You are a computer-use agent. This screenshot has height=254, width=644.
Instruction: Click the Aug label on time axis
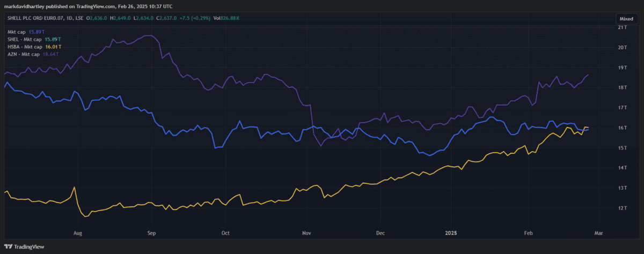[78, 234]
